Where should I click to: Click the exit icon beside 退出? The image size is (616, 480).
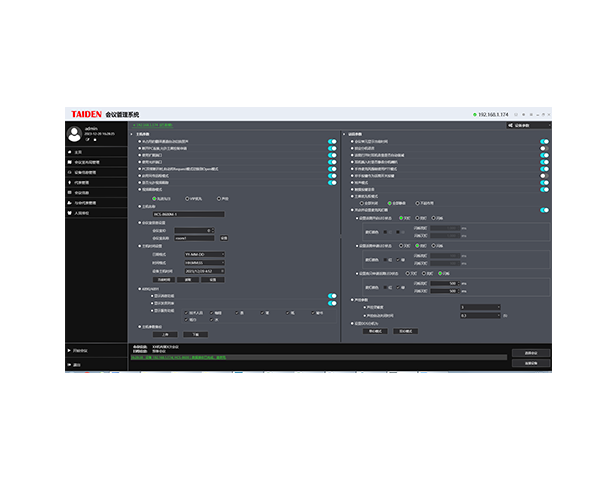(69, 364)
